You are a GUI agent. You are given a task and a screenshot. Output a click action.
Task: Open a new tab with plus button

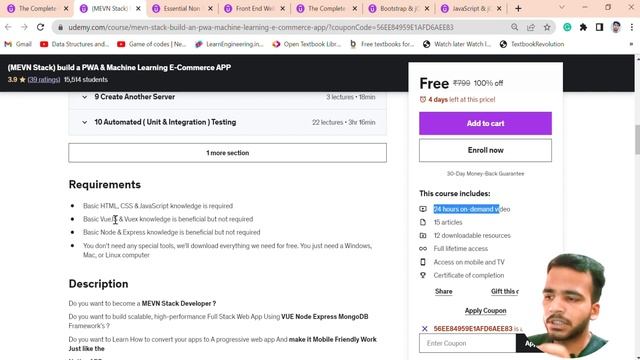[x=518, y=8]
